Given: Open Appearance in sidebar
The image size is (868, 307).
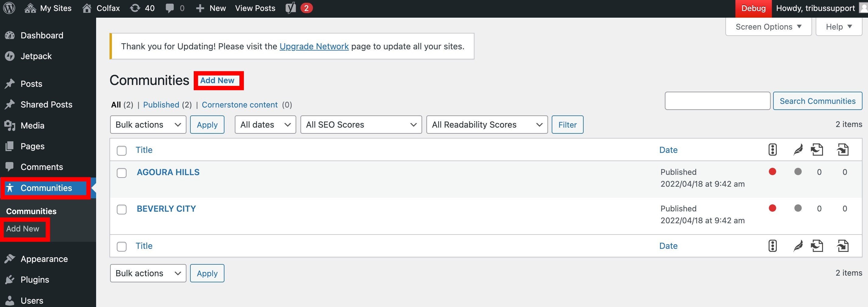Looking at the screenshot, I should coord(44,259).
